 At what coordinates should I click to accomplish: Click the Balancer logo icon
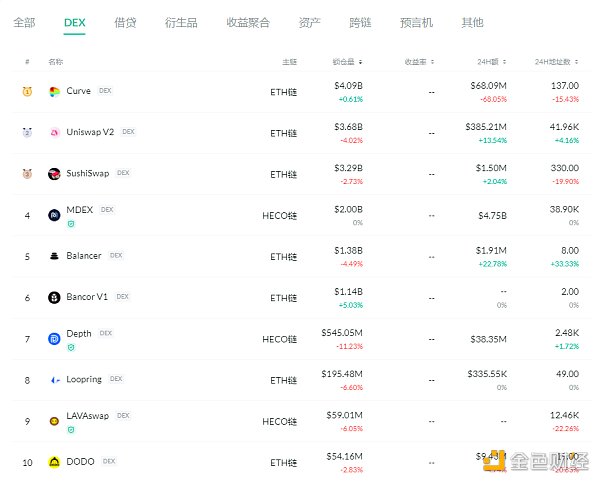(55, 255)
